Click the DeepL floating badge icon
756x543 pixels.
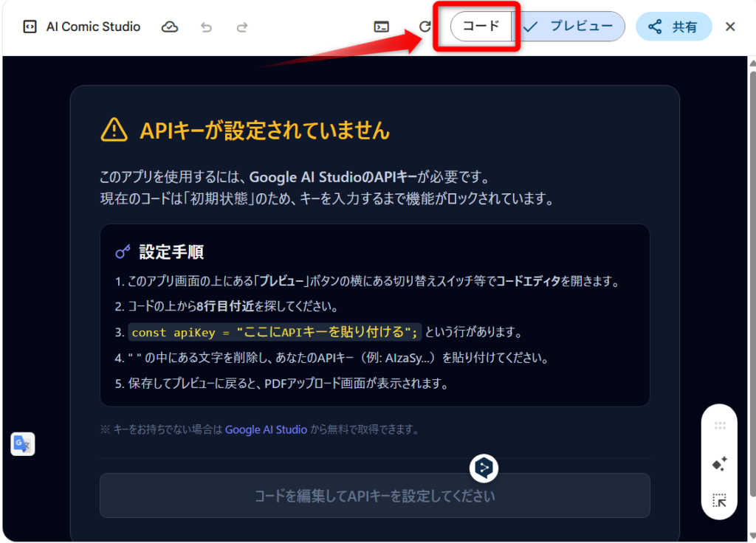(484, 467)
